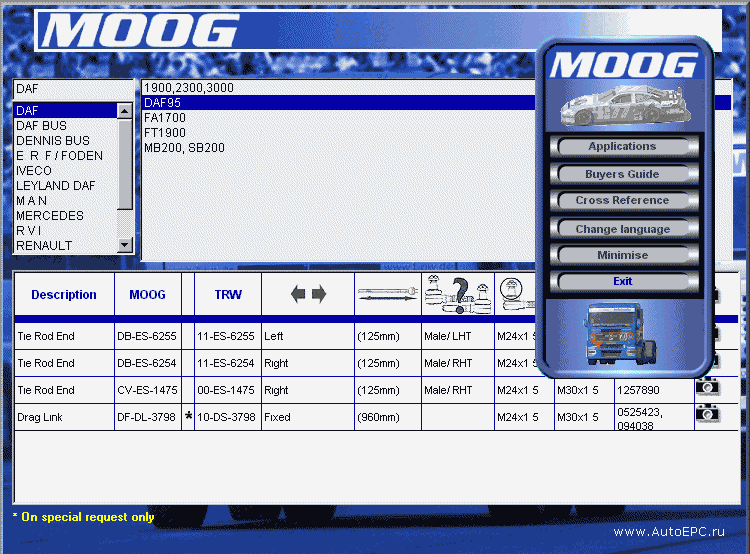This screenshot has width=750, height=554.
Task: Click the left/right arrows column header icon
Action: [x=309, y=294]
